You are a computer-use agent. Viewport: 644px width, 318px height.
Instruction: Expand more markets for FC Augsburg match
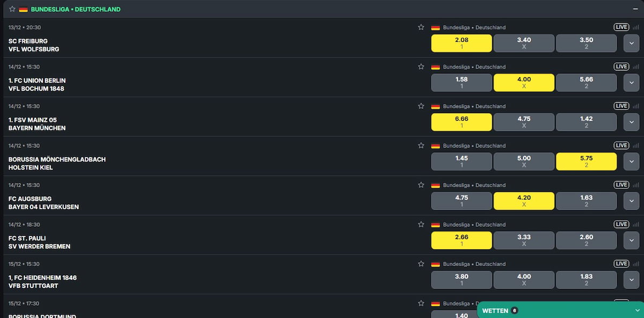pyautogui.click(x=631, y=201)
